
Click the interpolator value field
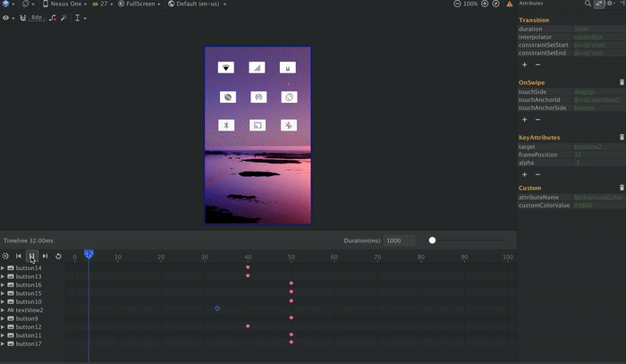599,37
